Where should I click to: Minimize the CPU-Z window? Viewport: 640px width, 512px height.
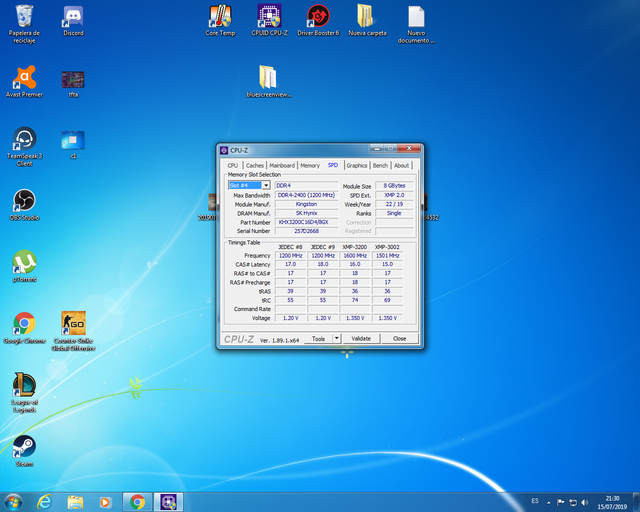(377, 148)
